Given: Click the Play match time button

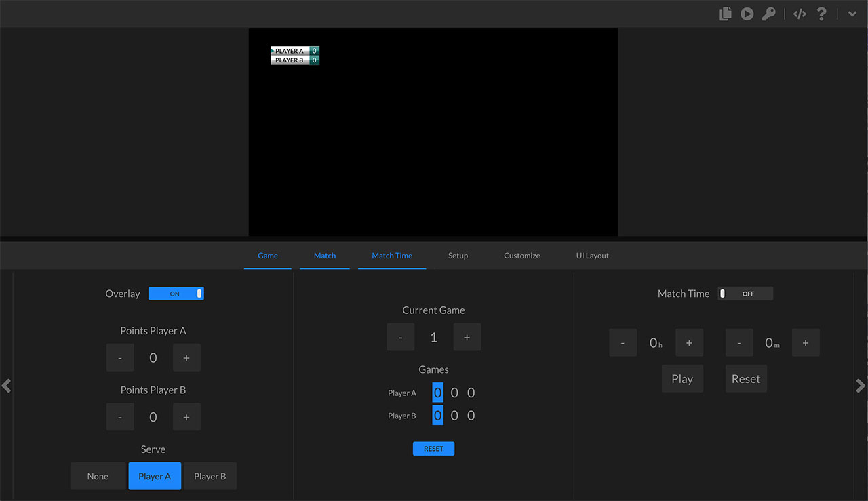Looking at the screenshot, I should [x=682, y=379].
